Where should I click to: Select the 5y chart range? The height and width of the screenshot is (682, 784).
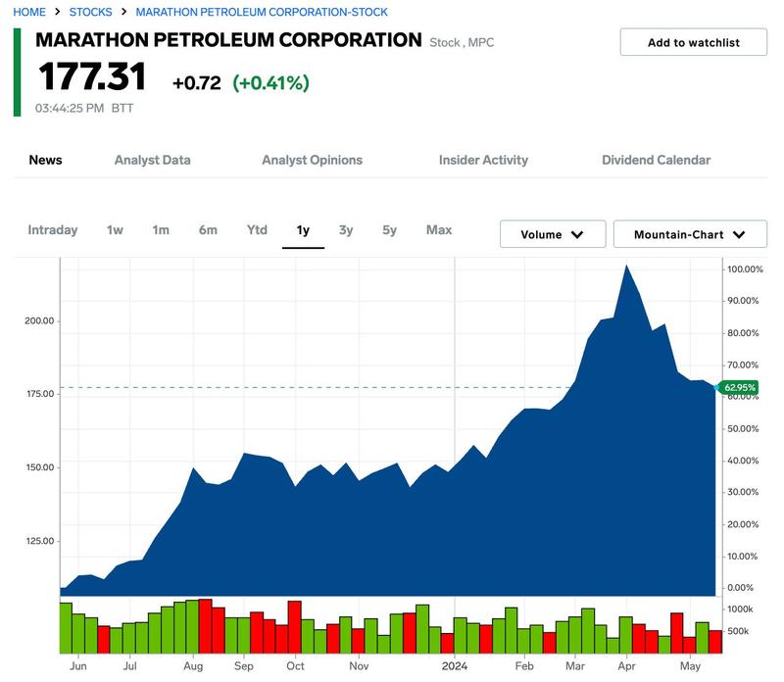[389, 230]
